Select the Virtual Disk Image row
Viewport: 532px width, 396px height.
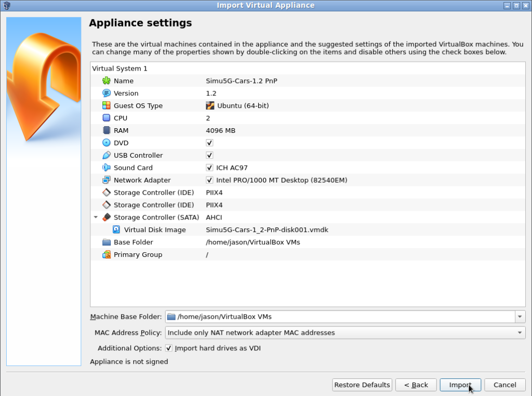click(155, 230)
